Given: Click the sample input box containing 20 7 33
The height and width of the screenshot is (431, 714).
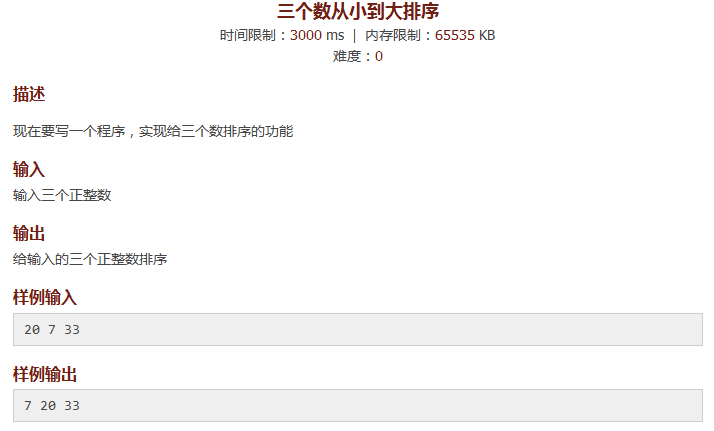Looking at the screenshot, I should coord(357,330).
